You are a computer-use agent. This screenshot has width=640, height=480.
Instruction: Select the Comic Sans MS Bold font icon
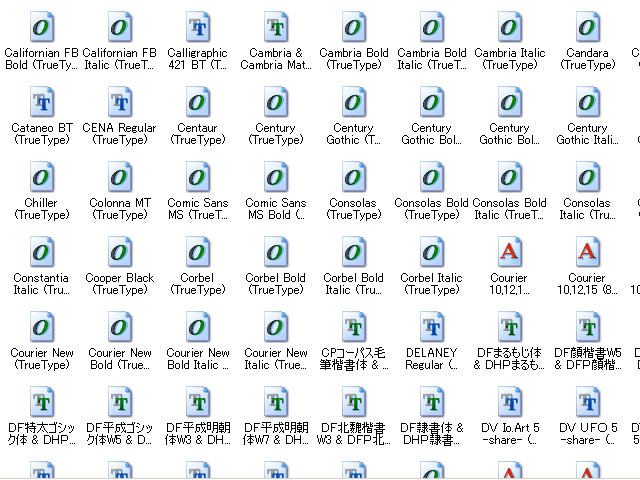pos(276,177)
